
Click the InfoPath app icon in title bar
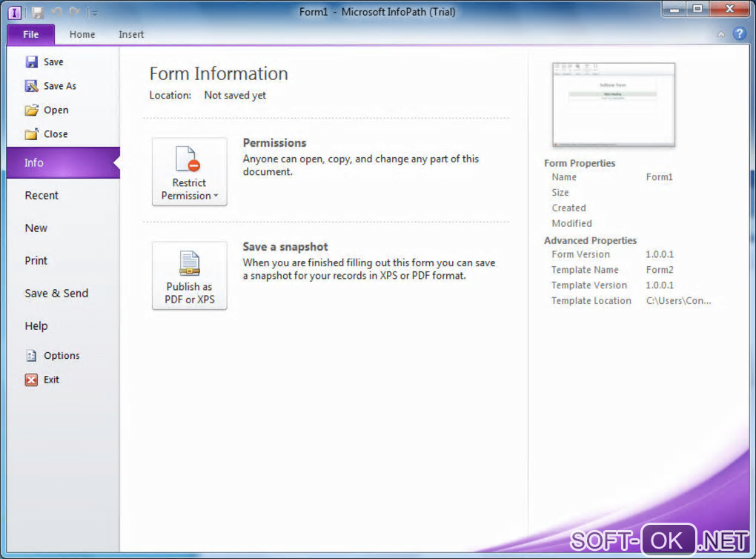tap(15, 13)
